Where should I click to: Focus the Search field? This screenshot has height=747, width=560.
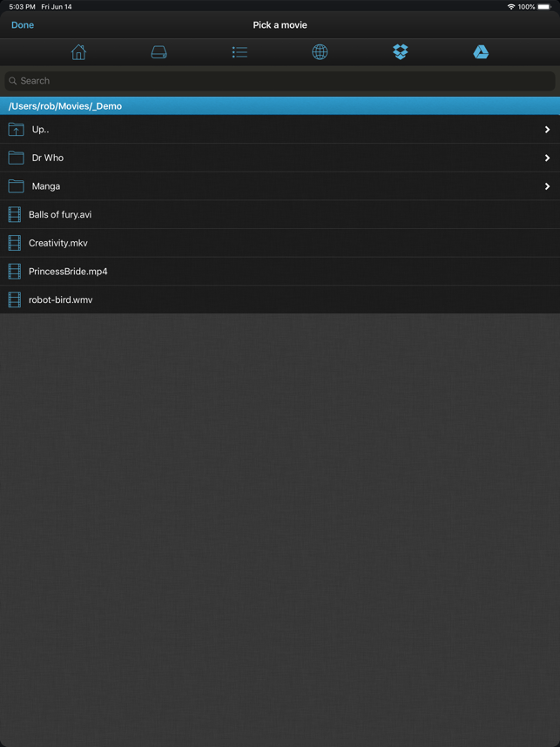[x=280, y=81]
